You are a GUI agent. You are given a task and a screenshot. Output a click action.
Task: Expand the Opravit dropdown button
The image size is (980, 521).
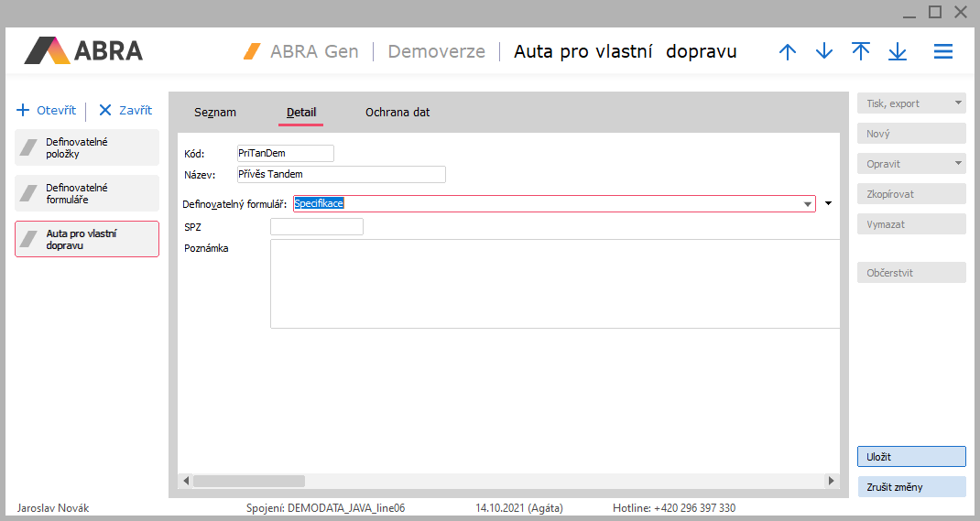point(958,164)
